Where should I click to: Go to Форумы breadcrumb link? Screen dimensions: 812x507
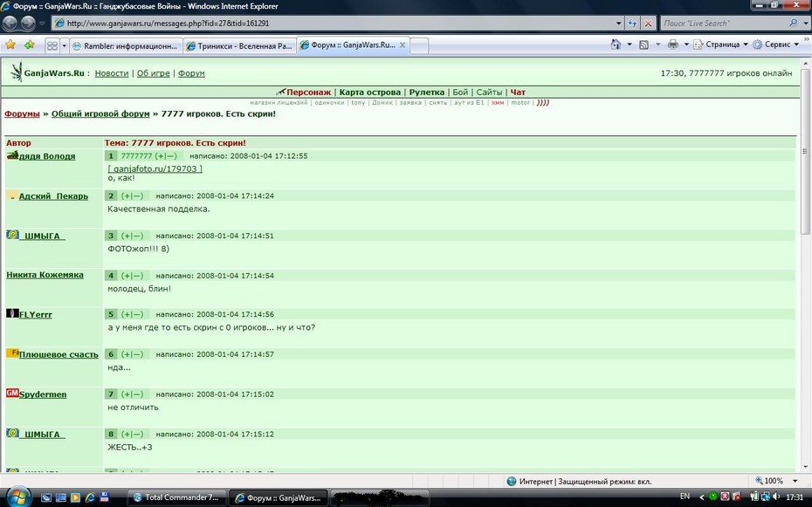pos(23,113)
